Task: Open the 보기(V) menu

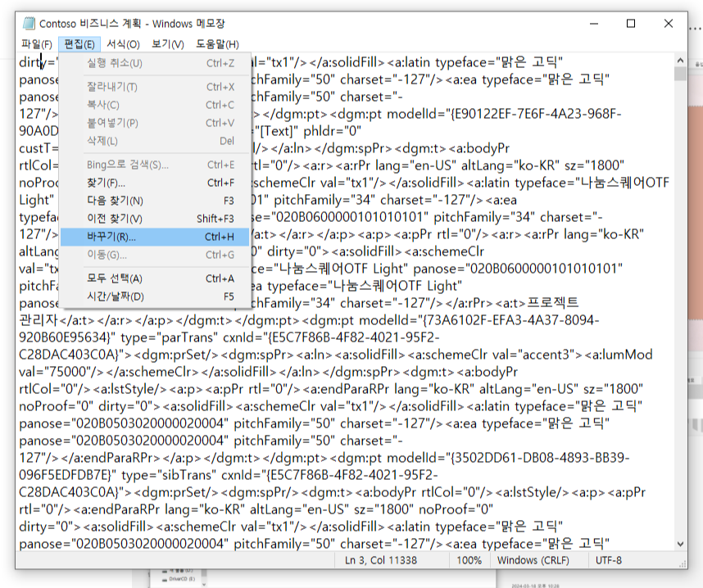Action: click(x=168, y=44)
